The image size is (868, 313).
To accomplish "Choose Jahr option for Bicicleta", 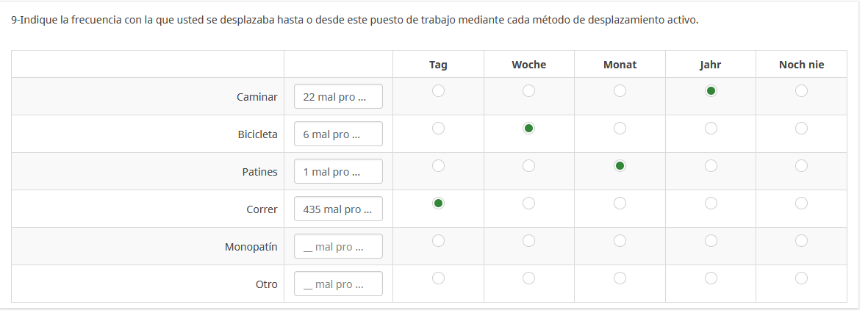I will [x=711, y=129].
